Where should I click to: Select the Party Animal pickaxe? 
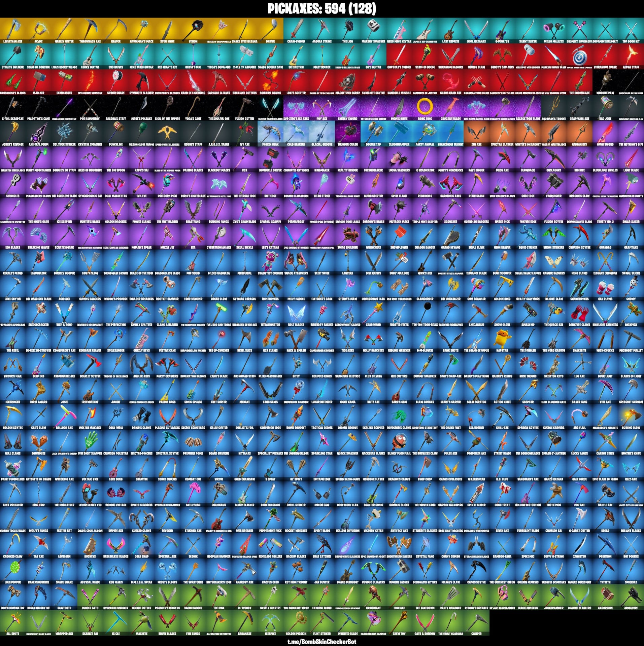tap(425, 134)
